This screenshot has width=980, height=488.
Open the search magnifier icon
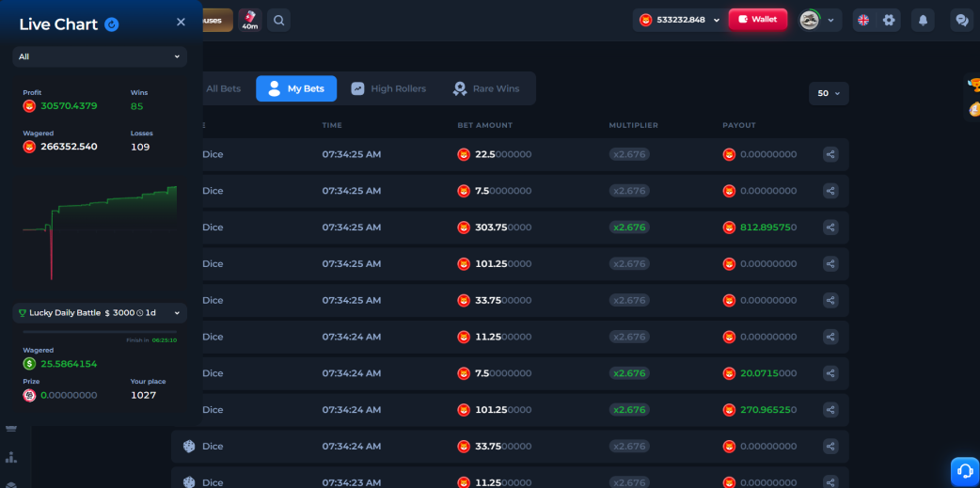[278, 20]
